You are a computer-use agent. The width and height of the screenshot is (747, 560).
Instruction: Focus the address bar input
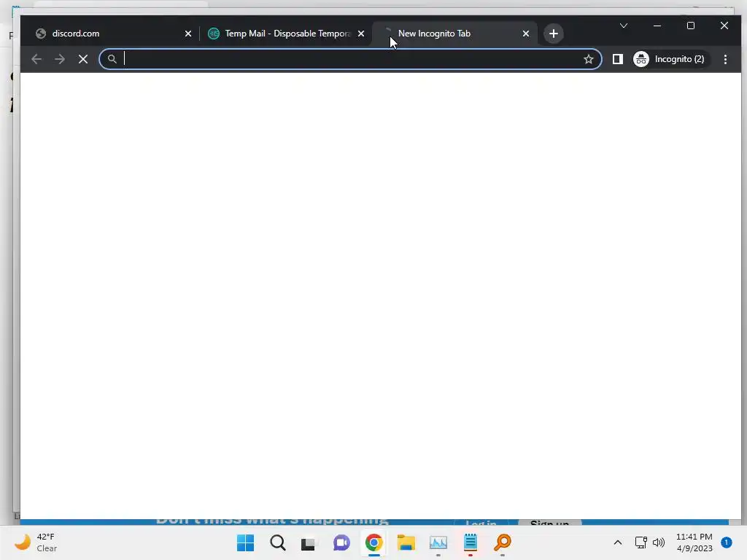350,59
